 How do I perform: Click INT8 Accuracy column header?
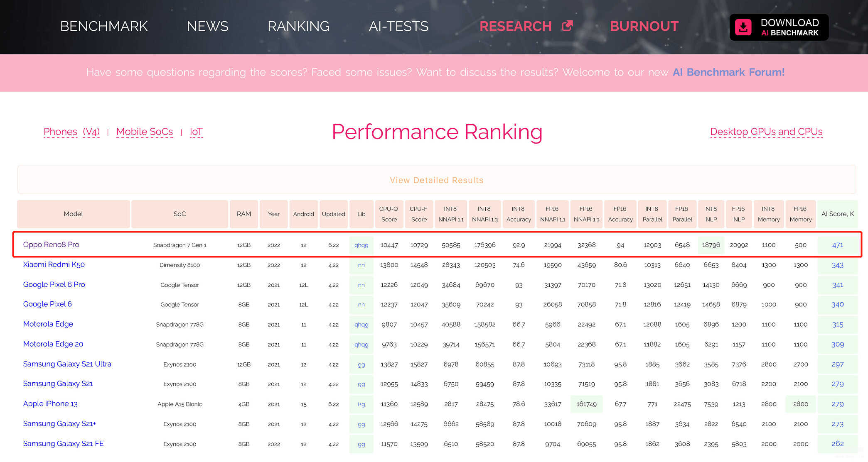pyautogui.click(x=519, y=214)
